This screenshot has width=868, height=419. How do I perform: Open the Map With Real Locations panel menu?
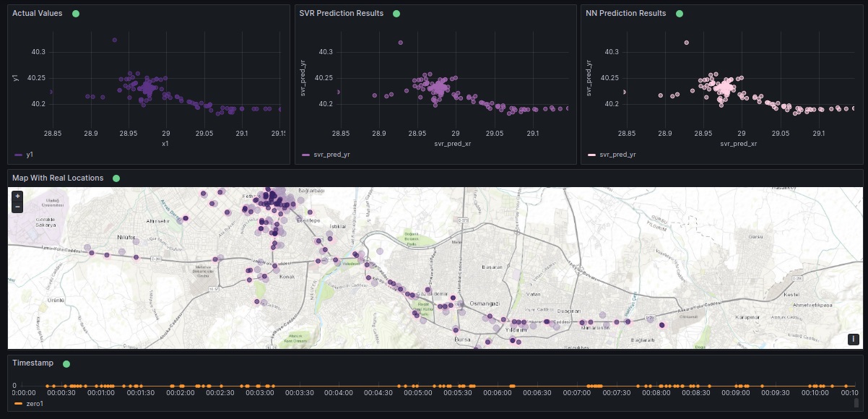[58, 178]
